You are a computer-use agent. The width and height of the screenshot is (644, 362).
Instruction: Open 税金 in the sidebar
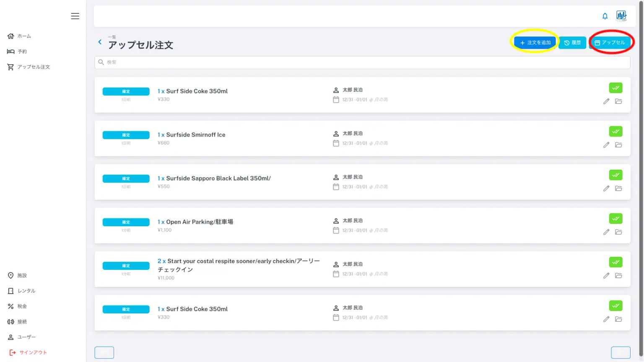(22, 306)
